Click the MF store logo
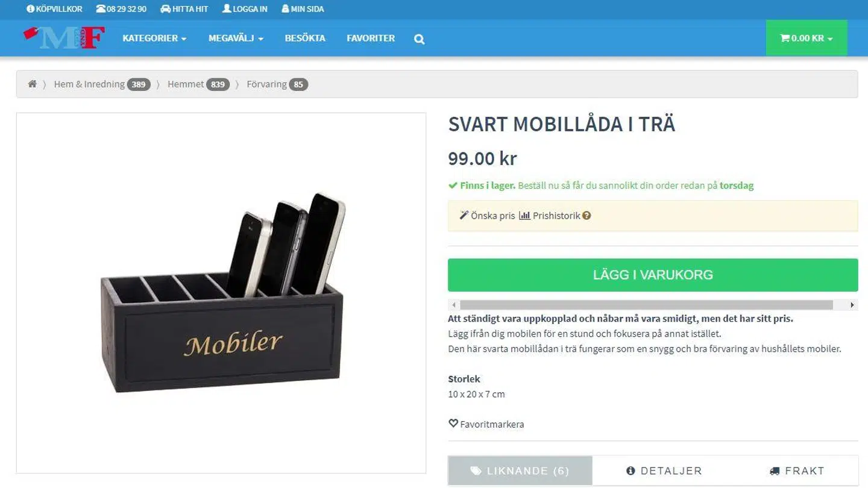 click(64, 37)
